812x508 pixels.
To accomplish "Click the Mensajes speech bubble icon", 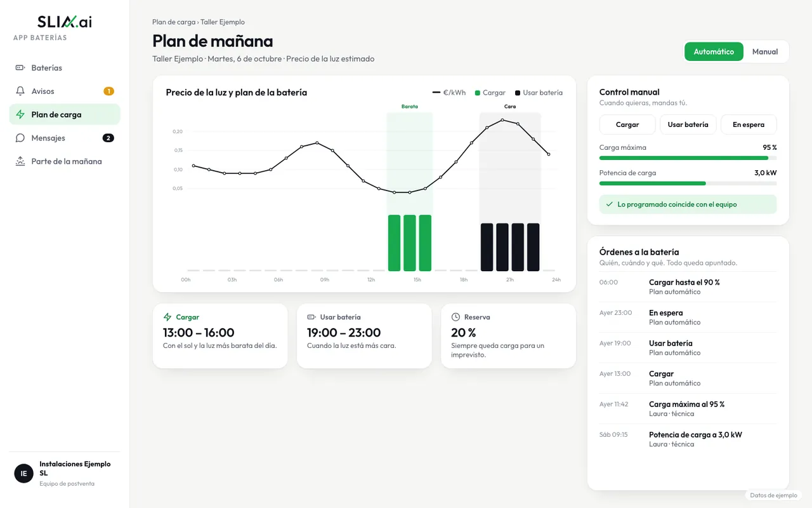I will coord(20,138).
